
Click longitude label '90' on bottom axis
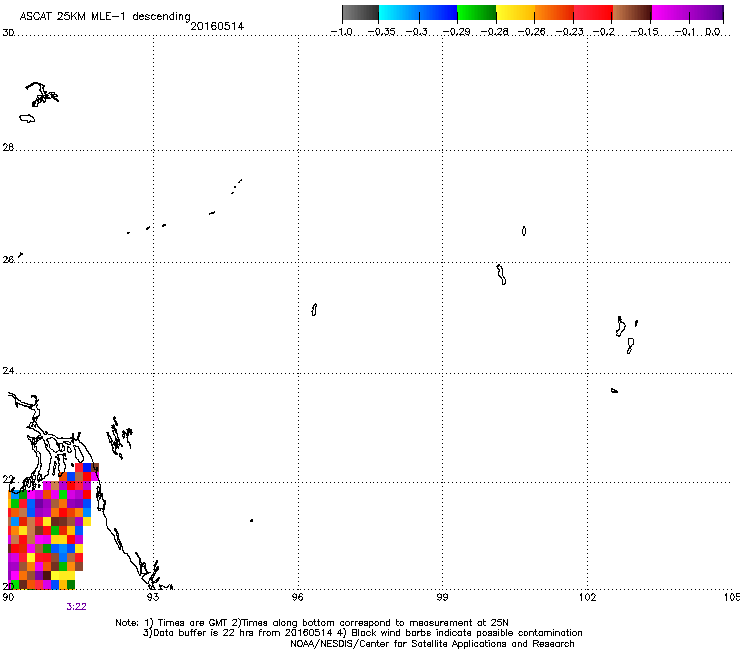8,597
